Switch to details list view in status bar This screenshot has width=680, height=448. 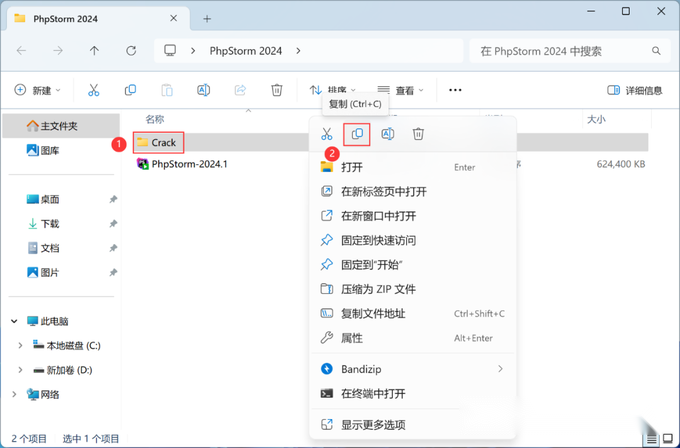(651, 439)
